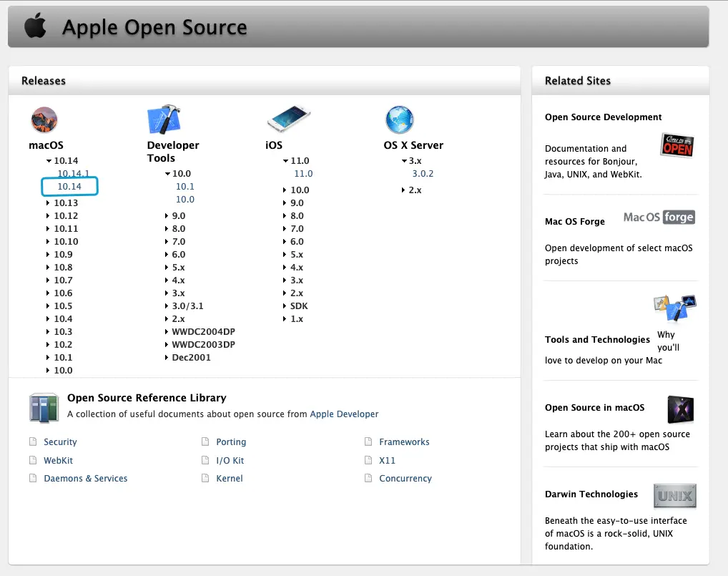Click the Apple logo in header

tap(35, 26)
